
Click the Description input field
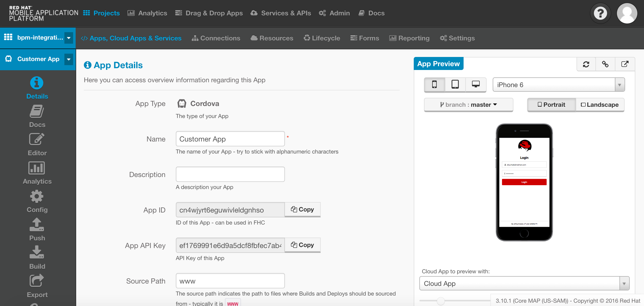[230, 174]
